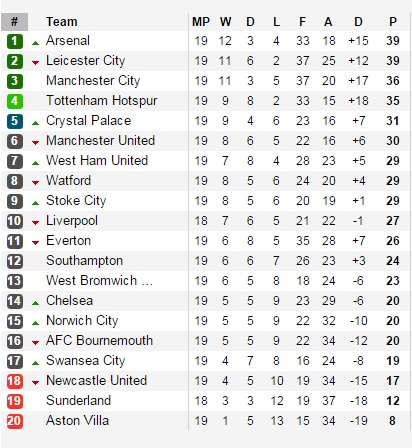
Task: Sort table by the # column header
Action: (x=14, y=22)
